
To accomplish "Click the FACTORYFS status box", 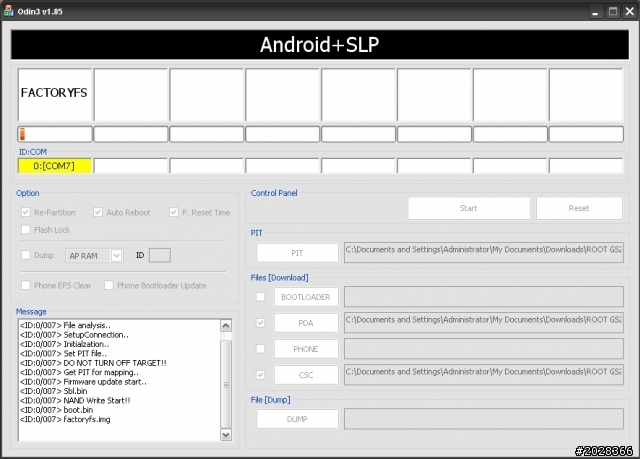I will [x=55, y=95].
